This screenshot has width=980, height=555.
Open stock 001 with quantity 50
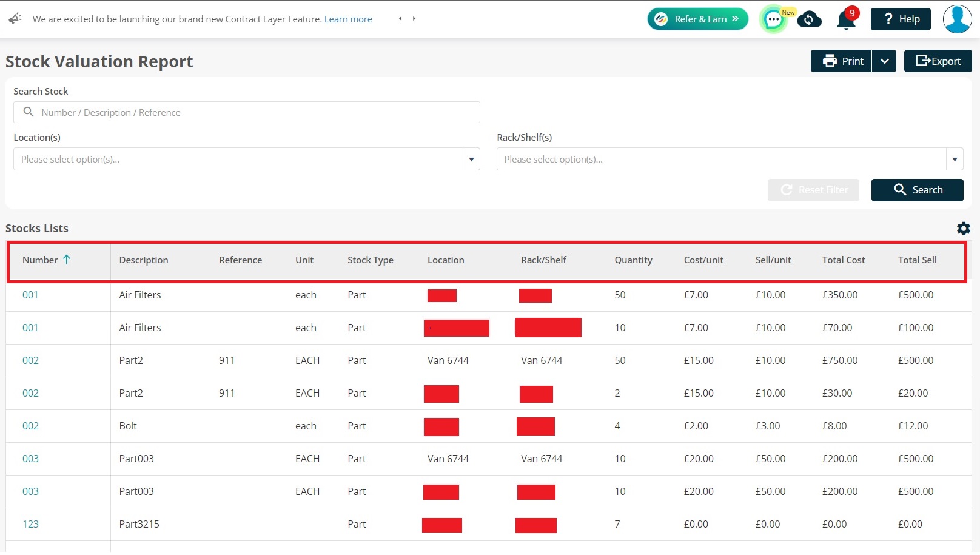tap(30, 295)
